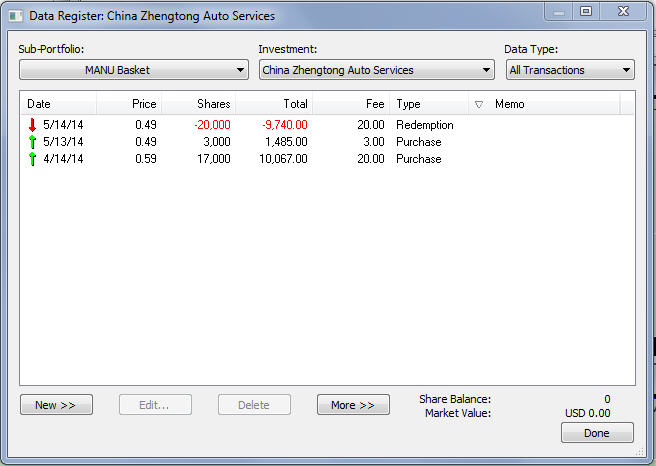The height and width of the screenshot is (466, 656).
Task: Click the USD 0.00 market value
Action: tap(587, 413)
